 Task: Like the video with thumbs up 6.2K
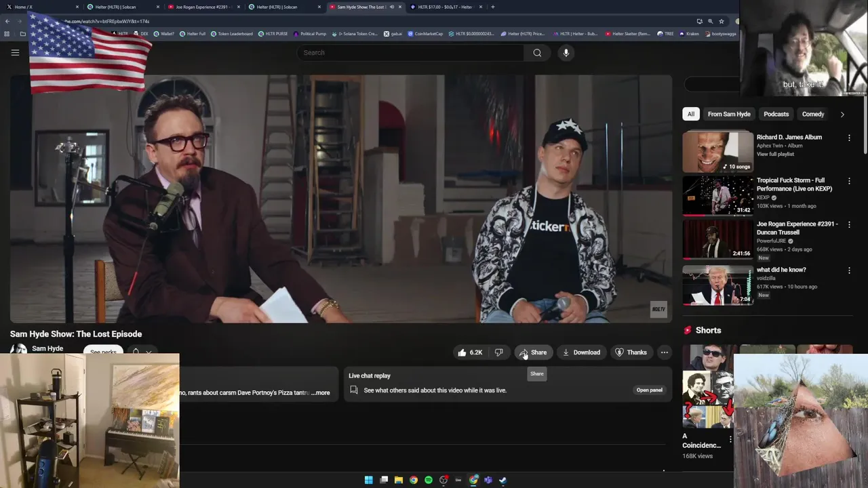pyautogui.click(x=470, y=352)
